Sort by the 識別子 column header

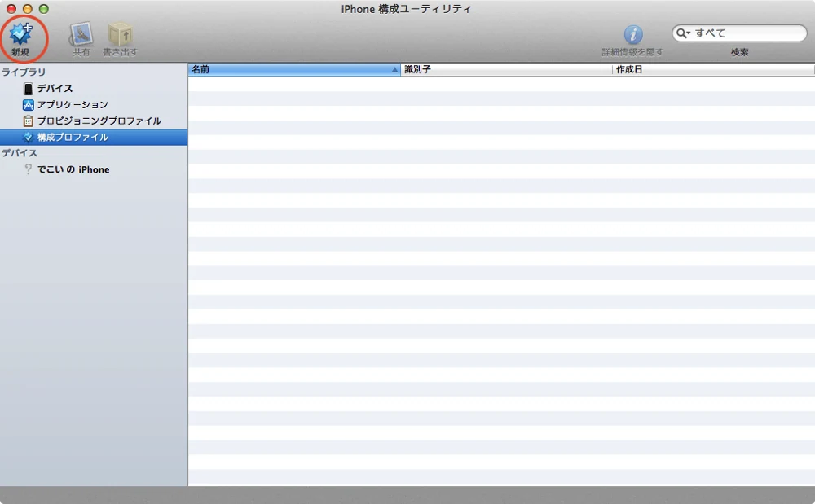pos(506,69)
